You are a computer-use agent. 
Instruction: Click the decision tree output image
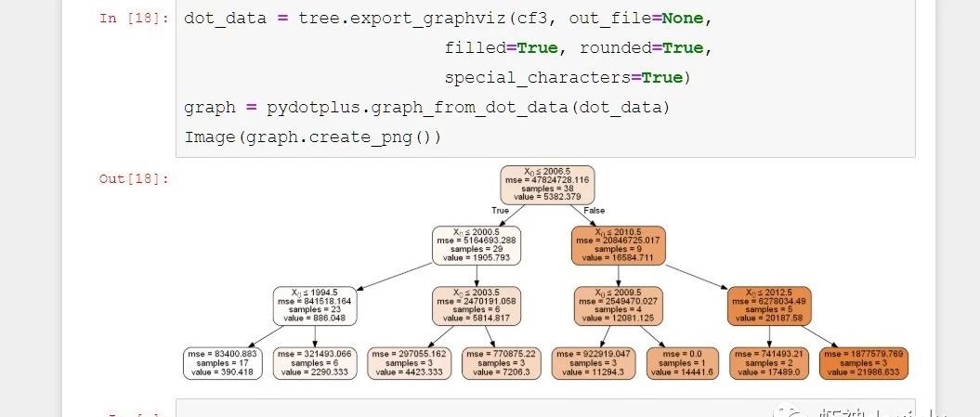click(x=545, y=272)
